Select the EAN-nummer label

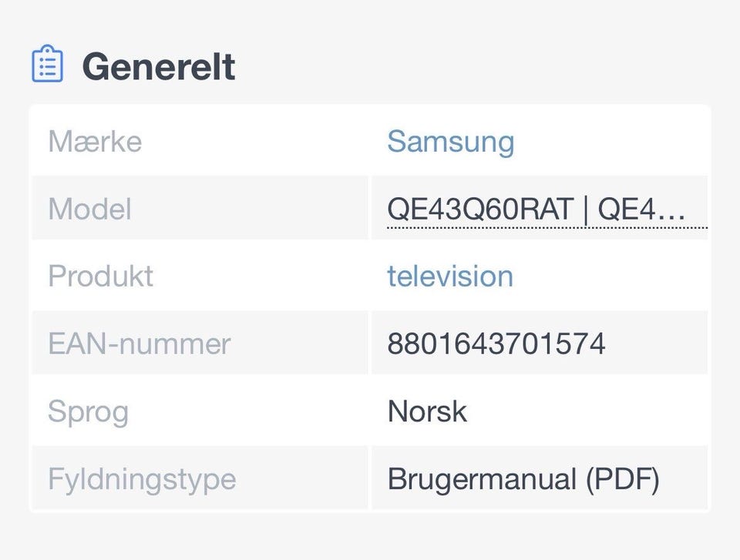(x=139, y=344)
